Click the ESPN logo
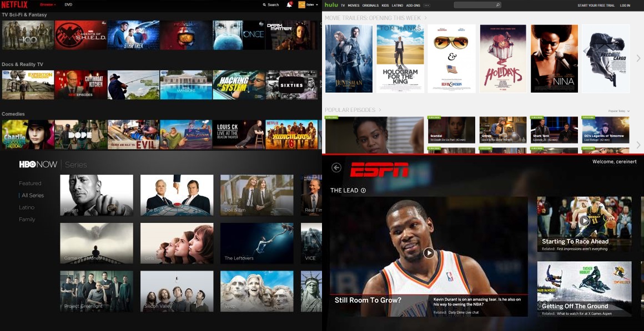 (x=379, y=170)
